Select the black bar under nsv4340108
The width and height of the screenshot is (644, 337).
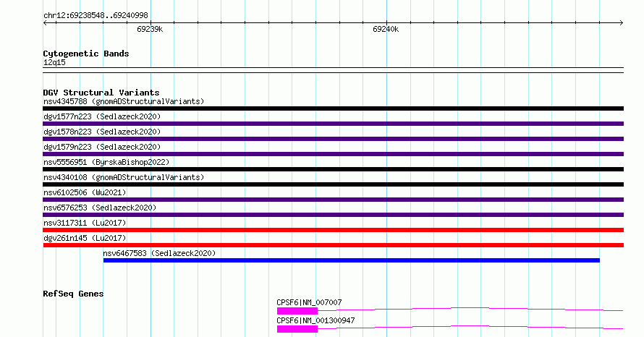pyautogui.click(x=333, y=184)
